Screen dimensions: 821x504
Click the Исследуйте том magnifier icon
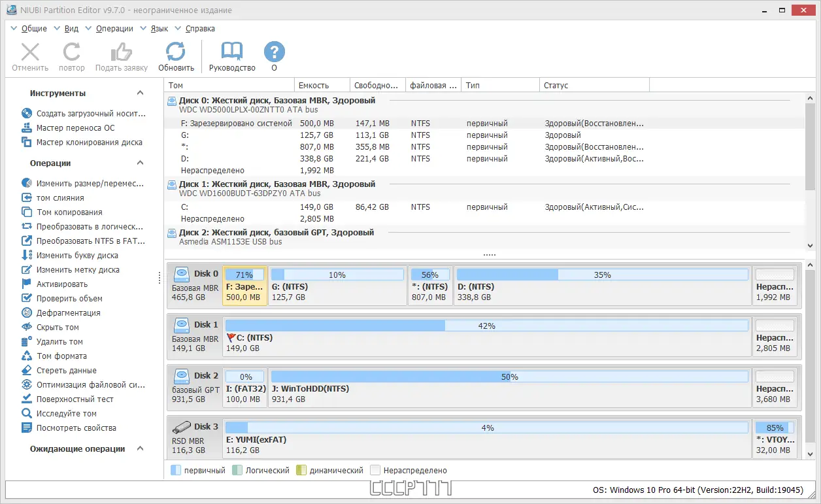[27, 414]
